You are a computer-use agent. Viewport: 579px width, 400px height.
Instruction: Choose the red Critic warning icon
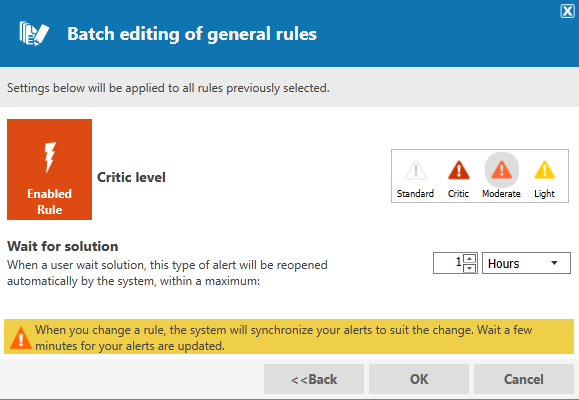[459, 170]
